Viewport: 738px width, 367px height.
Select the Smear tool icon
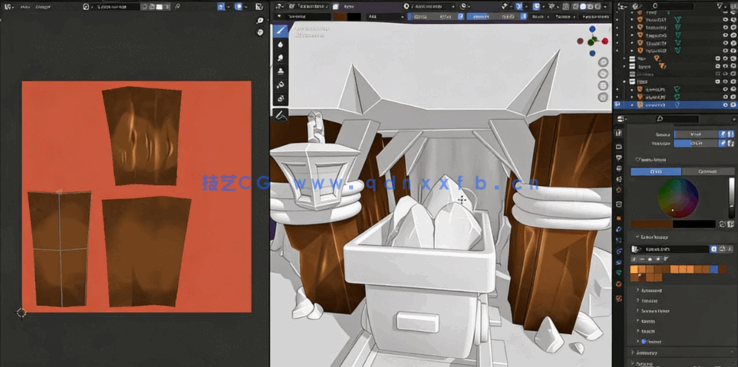click(x=281, y=58)
